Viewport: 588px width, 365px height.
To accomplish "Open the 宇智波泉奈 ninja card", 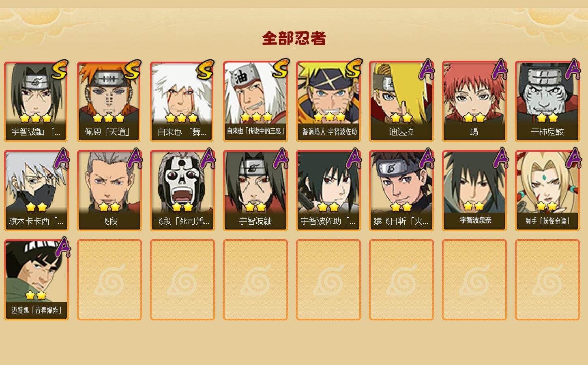I will (474, 191).
